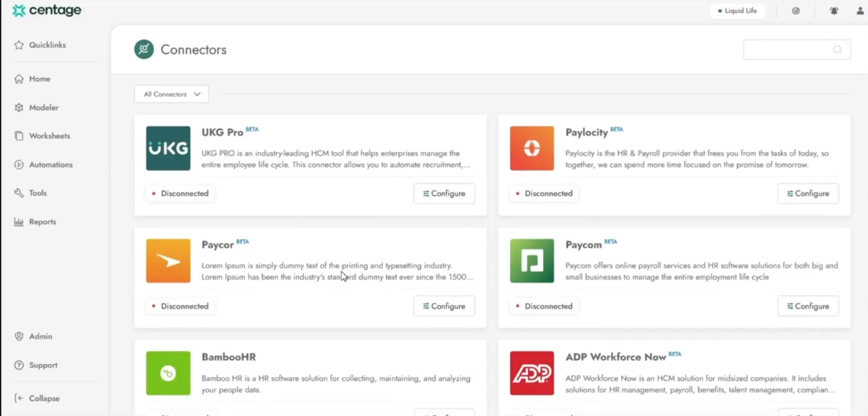
Task: Click the Paycom green logo
Action: point(532,260)
